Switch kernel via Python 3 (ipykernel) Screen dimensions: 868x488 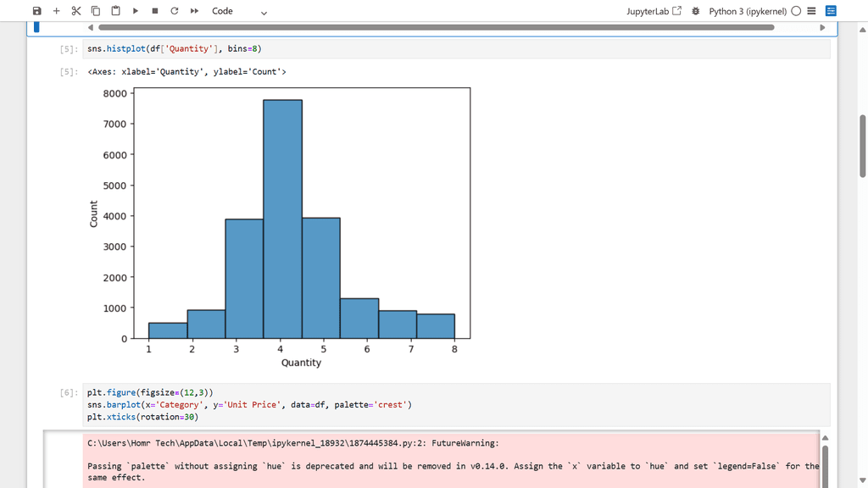(x=747, y=11)
